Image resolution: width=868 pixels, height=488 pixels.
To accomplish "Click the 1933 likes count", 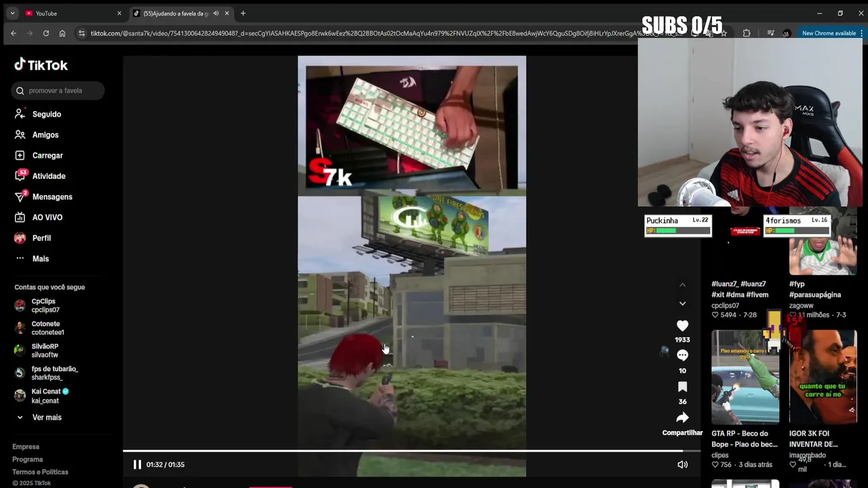I will (682, 340).
